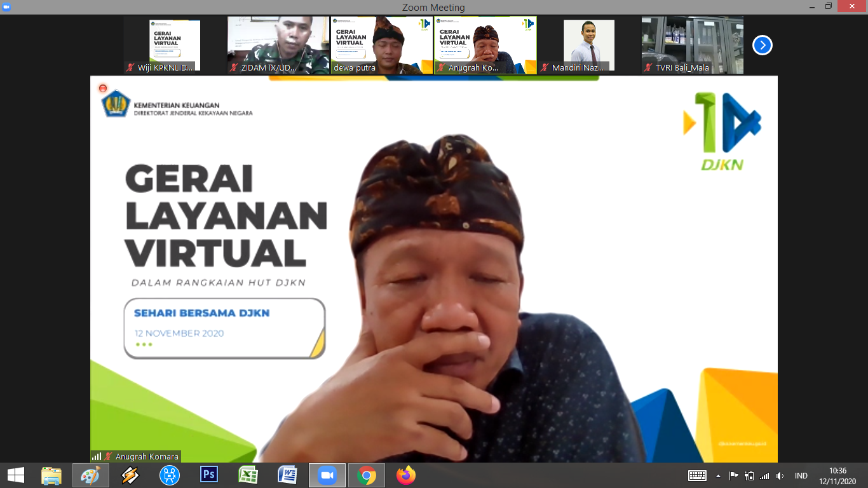Open File Explorer from the taskbar

(x=51, y=475)
